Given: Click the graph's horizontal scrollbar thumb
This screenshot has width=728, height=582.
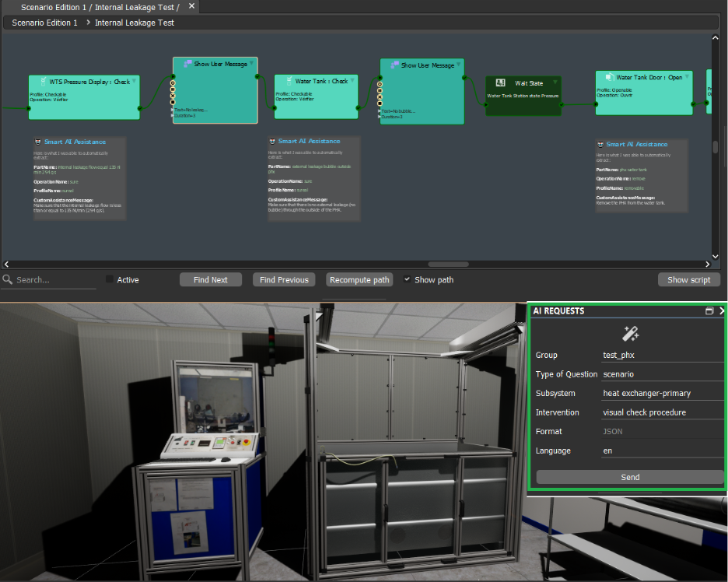Looking at the screenshot, I should click(x=448, y=265).
